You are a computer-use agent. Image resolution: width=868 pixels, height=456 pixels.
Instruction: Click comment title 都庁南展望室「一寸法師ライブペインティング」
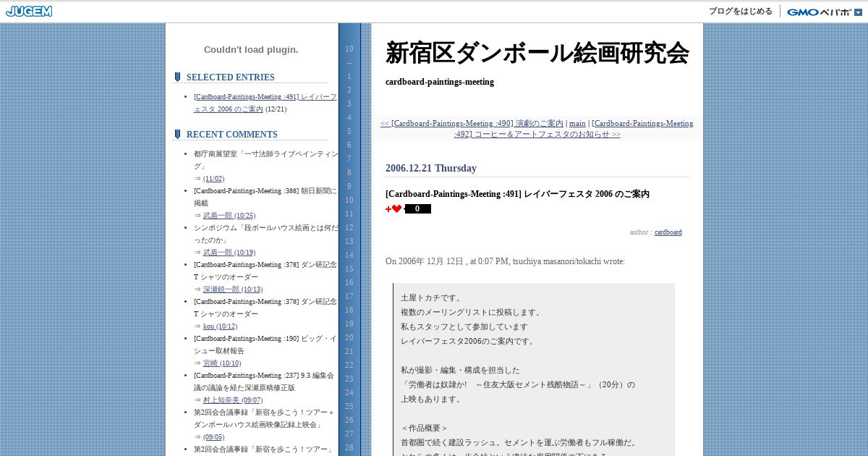tap(265, 160)
